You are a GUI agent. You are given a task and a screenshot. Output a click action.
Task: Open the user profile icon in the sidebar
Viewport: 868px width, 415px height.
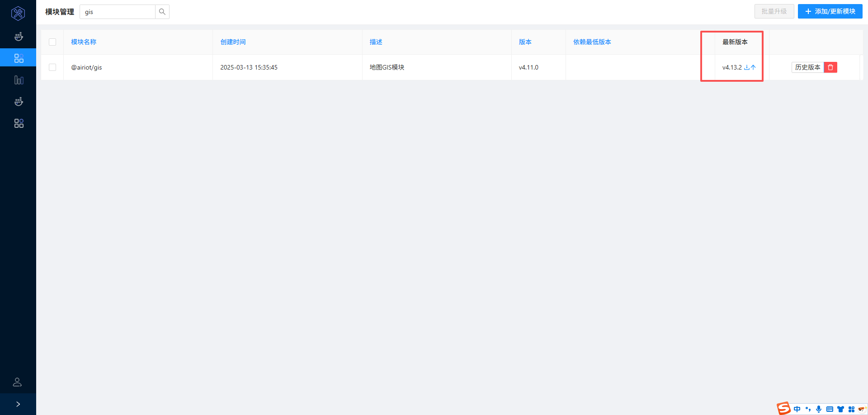17,382
